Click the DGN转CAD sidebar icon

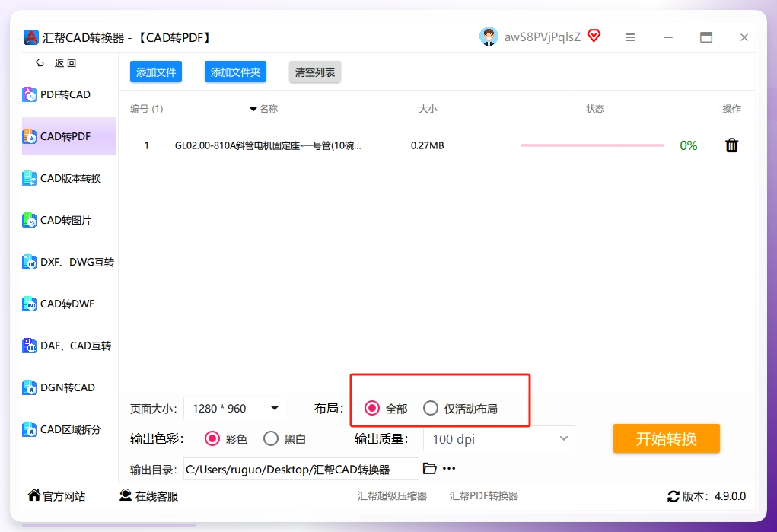pyautogui.click(x=29, y=387)
